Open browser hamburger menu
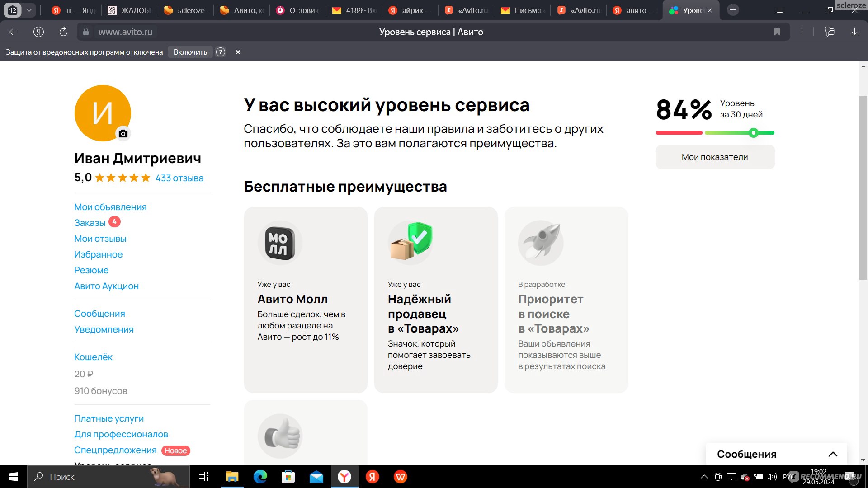This screenshot has height=488, width=868. click(x=780, y=10)
